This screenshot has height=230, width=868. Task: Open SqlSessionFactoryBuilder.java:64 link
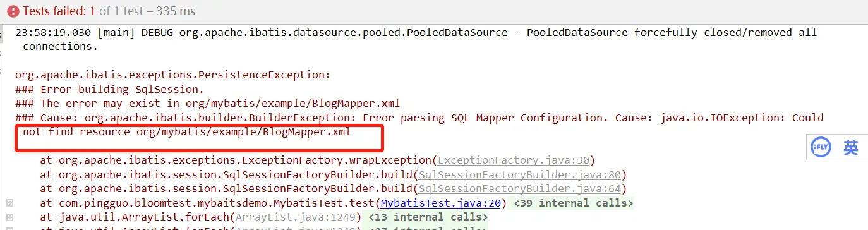(519, 189)
